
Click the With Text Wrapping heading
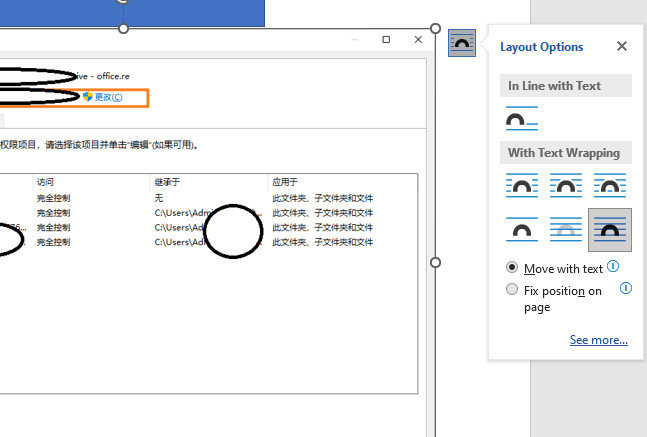point(564,153)
